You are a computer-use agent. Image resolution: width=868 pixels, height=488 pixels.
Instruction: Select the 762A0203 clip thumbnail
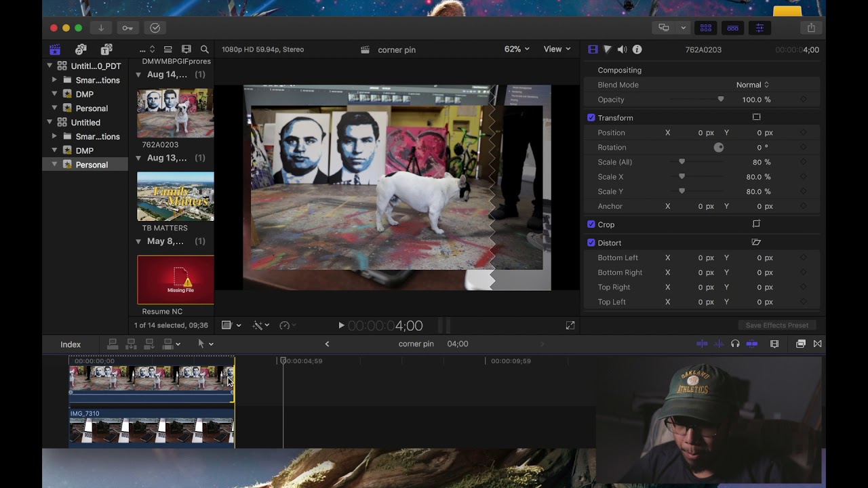pos(176,113)
